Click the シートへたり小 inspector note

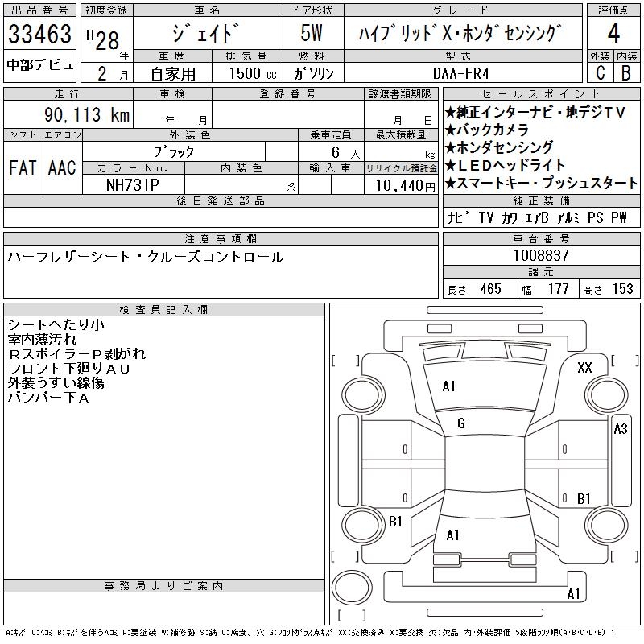point(55,324)
